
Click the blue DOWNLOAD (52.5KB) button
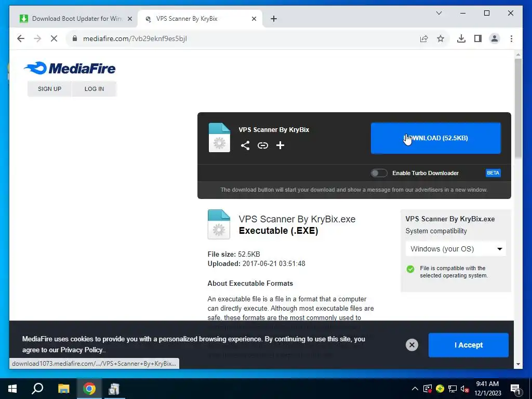click(x=436, y=138)
